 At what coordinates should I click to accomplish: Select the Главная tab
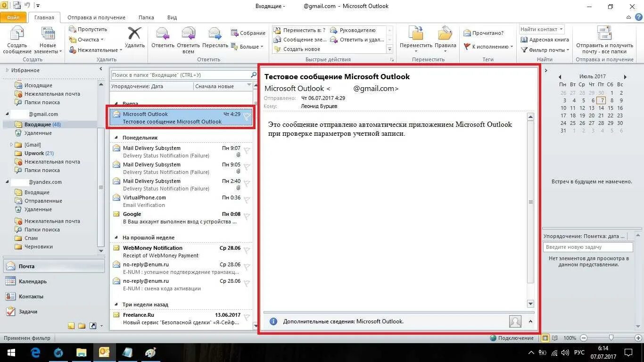tap(44, 17)
